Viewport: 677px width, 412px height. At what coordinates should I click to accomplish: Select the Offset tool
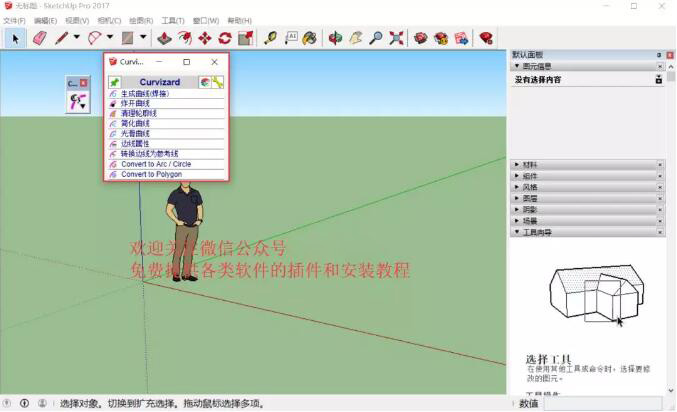185,38
